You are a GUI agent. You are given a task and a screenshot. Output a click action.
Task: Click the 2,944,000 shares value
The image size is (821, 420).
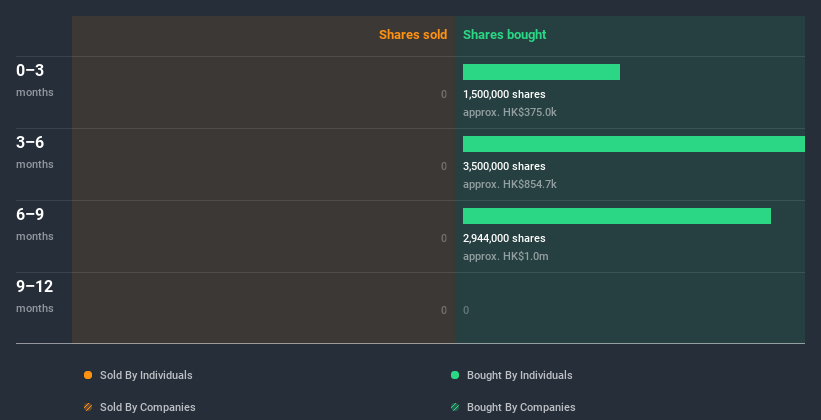click(504, 238)
